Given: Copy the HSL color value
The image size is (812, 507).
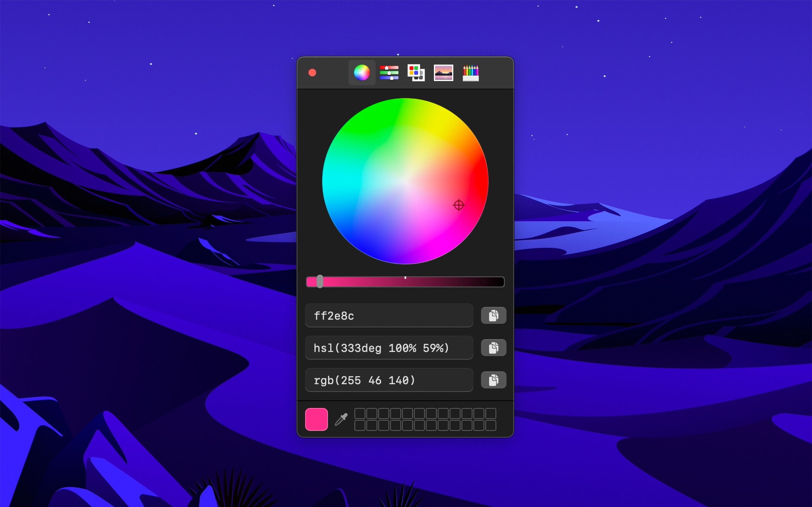Looking at the screenshot, I should click(x=493, y=348).
